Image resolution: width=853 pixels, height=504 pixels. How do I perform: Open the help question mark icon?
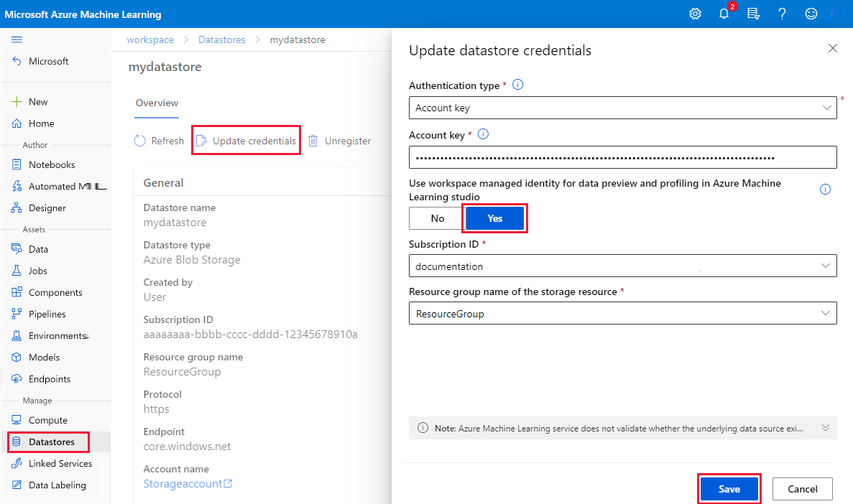click(782, 14)
